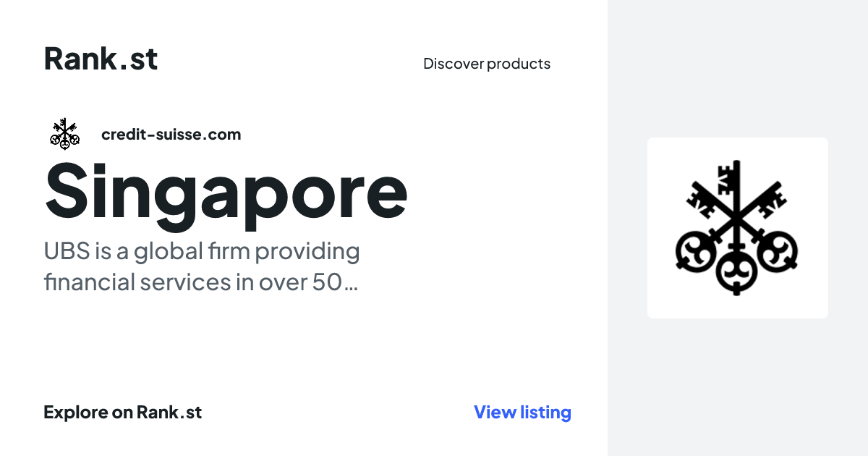
Task: Click the Explore on Rank.st text
Action: (123, 413)
